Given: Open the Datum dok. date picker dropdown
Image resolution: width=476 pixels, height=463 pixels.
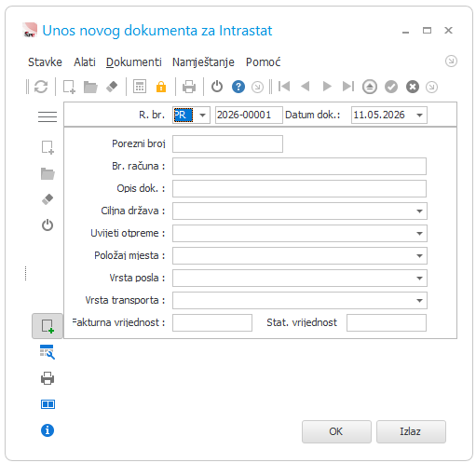Looking at the screenshot, I should [x=419, y=116].
